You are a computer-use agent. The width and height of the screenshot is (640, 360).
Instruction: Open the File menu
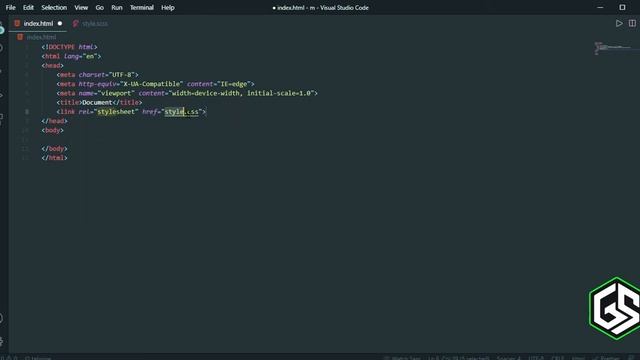point(11,7)
